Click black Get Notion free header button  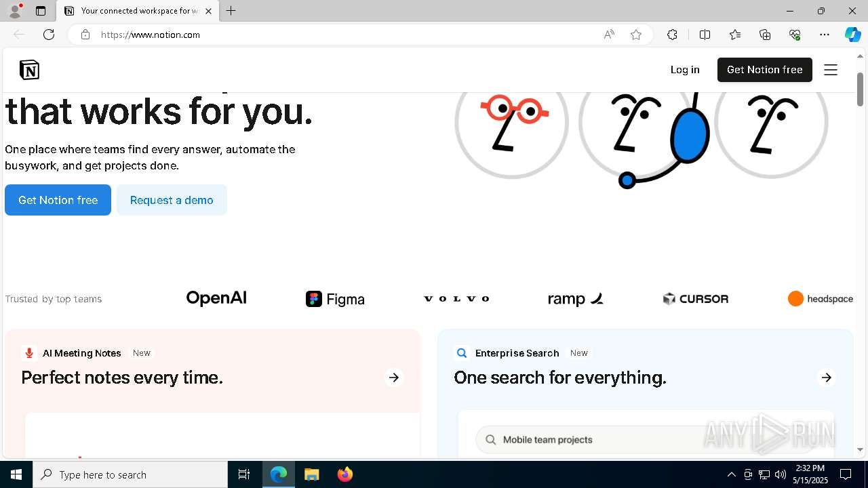point(765,70)
